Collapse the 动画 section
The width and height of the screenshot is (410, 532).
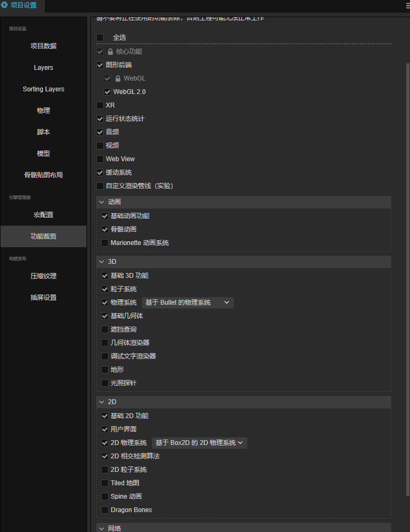pyautogui.click(x=102, y=202)
